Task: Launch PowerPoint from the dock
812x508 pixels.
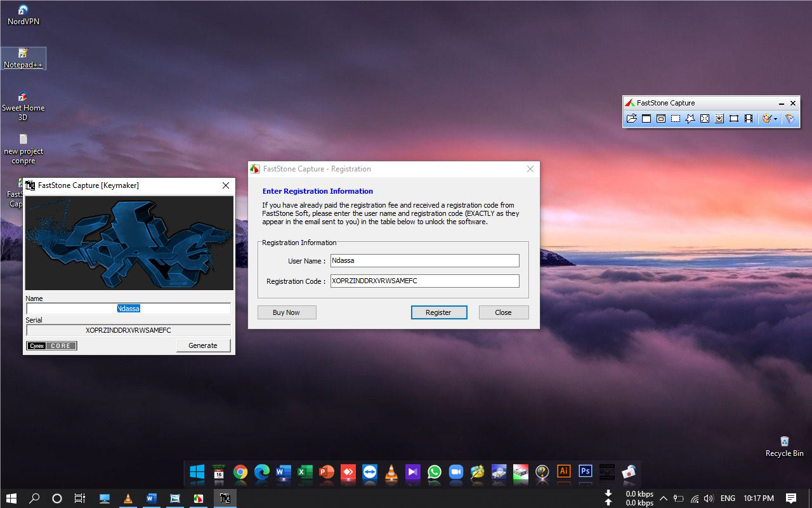Action: tap(327, 472)
